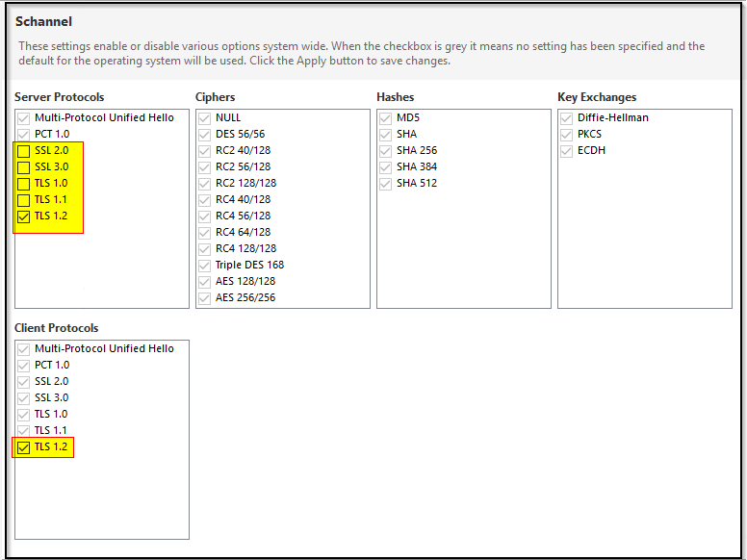Viewport: 747px width, 560px height.
Task: Click the Ciphers section label
Action: 215,97
